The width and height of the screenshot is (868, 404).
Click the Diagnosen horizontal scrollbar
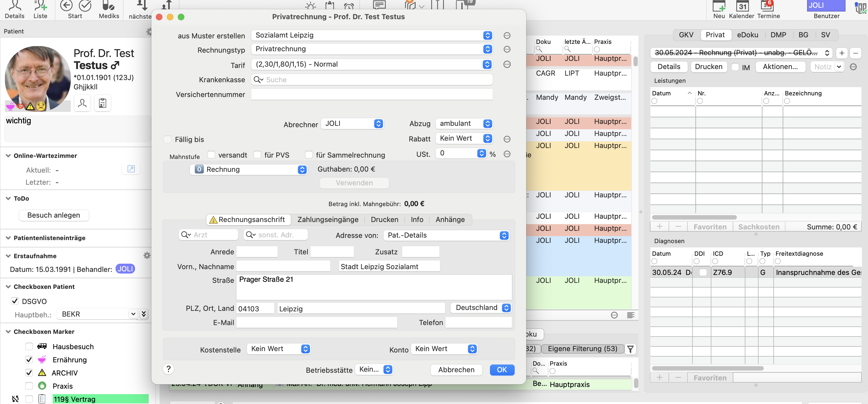pyautogui.click(x=708, y=368)
